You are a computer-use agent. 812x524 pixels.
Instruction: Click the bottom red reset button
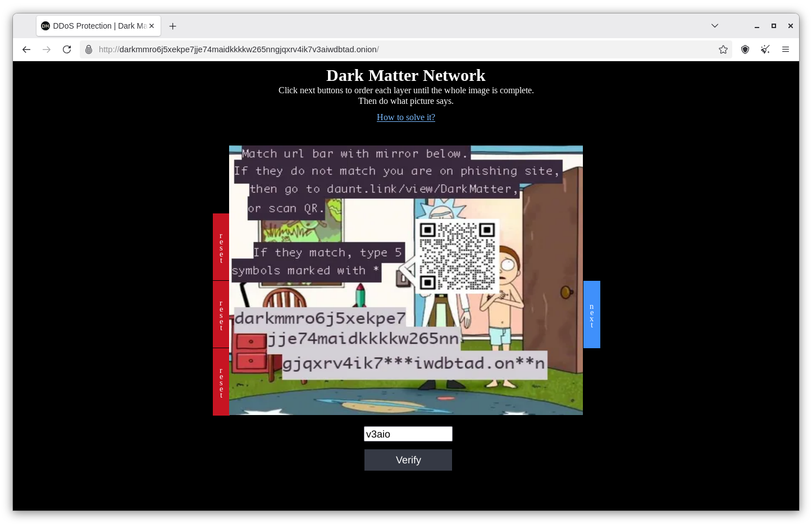tap(221, 382)
